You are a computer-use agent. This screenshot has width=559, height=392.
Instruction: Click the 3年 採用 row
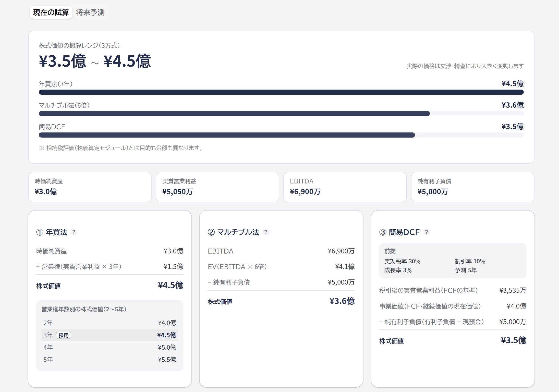tap(110, 335)
